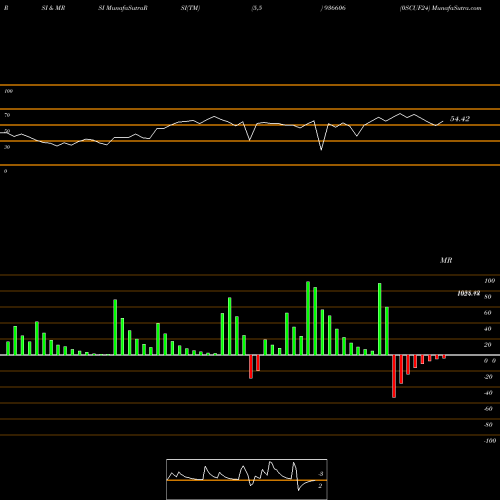
Task: Click the '1023.42' value near the MR axis
Action: pyautogui.click(x=469, y=293)
